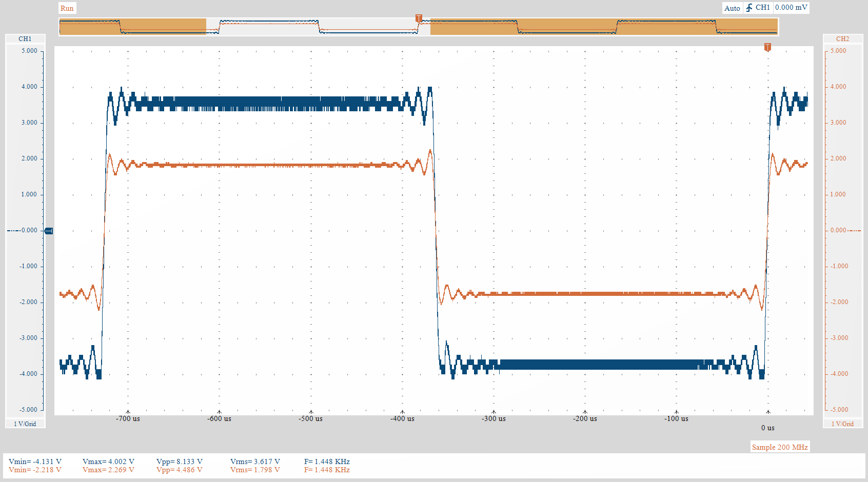Click the CH1 Vrms= 3.617 V reading

255,461
